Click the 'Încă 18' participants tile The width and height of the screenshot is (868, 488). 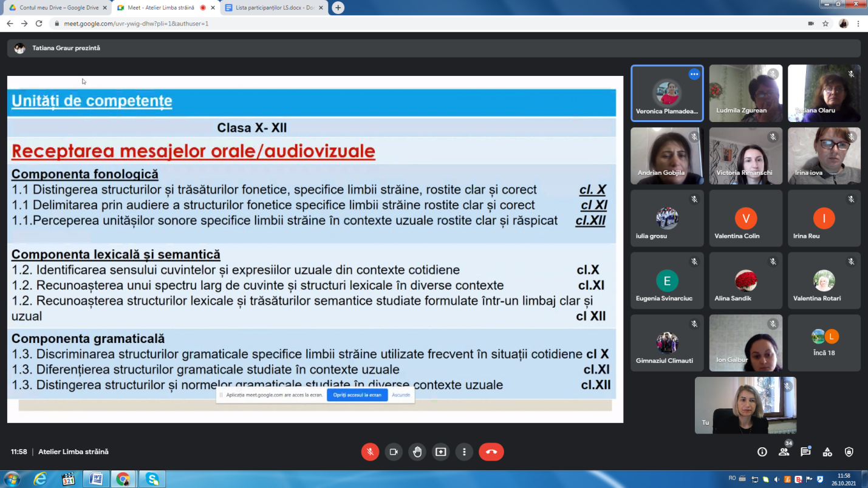pyautogui.click(x=824, y=343)
